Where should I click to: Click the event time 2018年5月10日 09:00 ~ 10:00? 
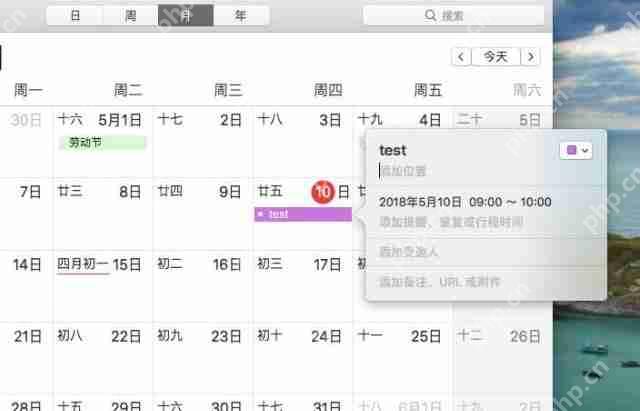tap(465, 202)
